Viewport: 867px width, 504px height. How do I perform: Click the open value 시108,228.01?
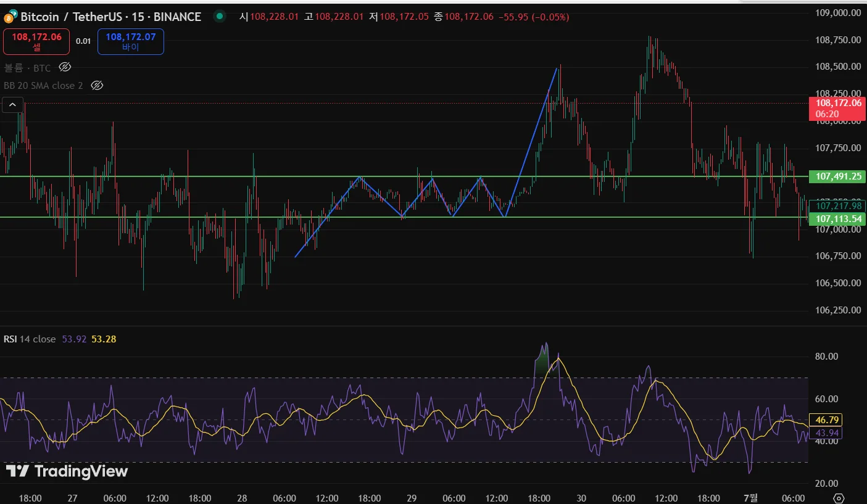268,17
